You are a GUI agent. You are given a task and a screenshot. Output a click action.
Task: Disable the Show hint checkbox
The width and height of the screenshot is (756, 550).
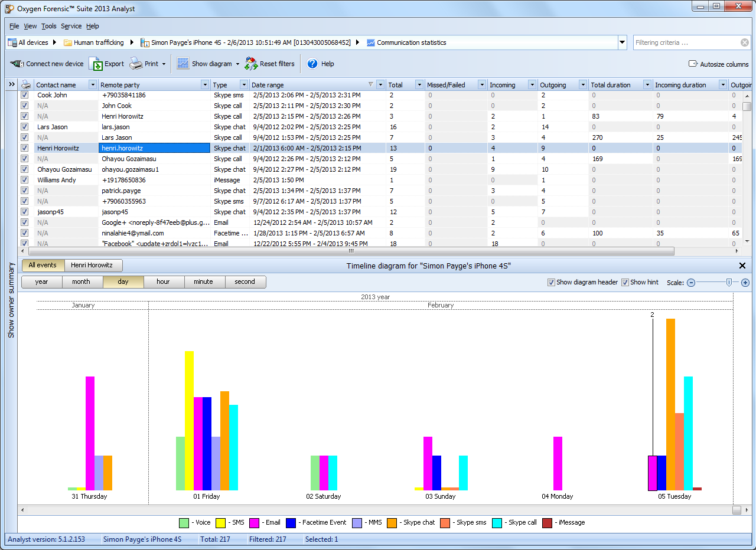pyautogui.click(x=625, y=282)
